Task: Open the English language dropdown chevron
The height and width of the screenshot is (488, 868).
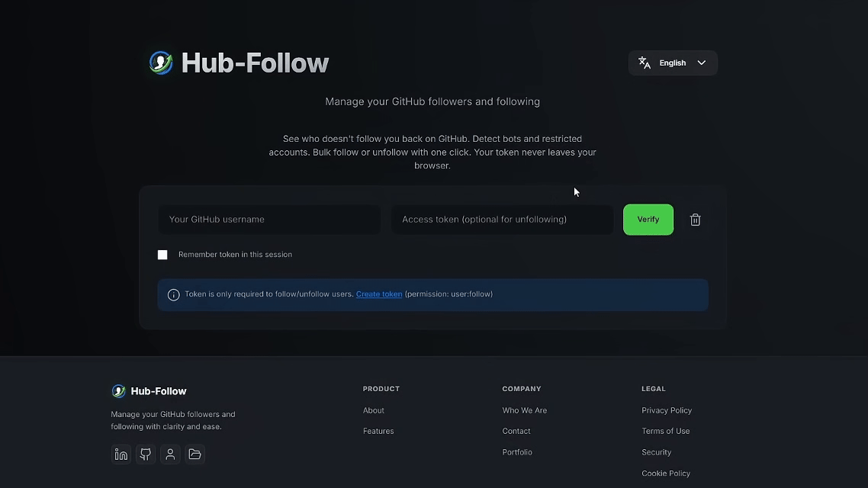Action: [702, 63]
